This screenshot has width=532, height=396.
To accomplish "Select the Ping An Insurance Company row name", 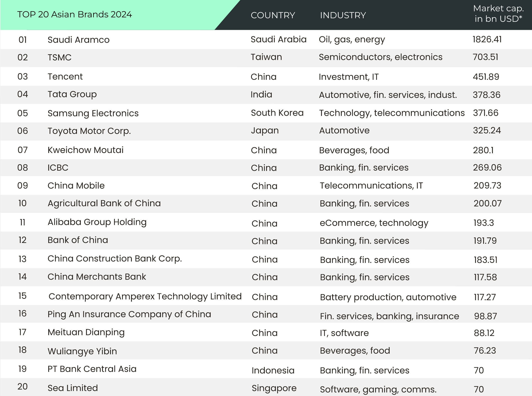I will (129, 314).
